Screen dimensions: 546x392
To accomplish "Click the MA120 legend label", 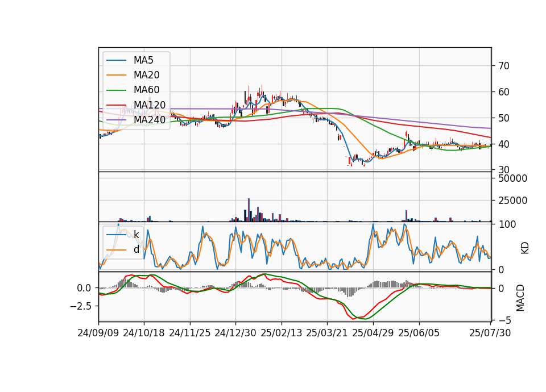I will tap(150, 105).
